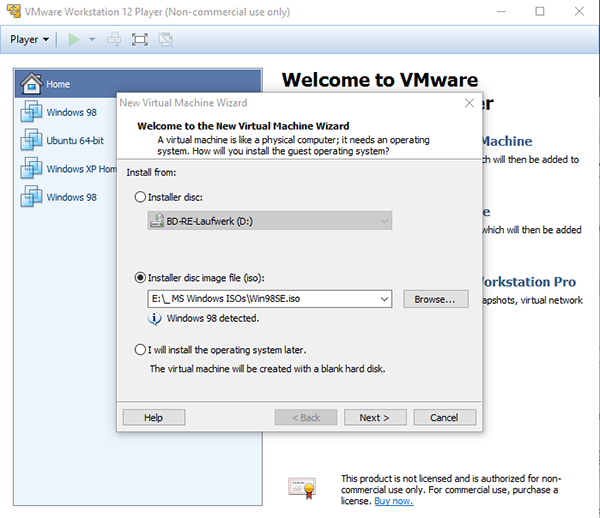Select the Installer disc radio button
This screenshot has height=518, width=600.
pyautogui.click(x=140, y=197)
